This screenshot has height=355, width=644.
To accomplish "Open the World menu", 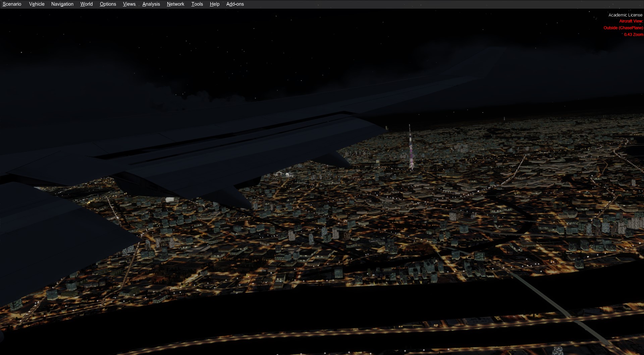I will point(86,4).
